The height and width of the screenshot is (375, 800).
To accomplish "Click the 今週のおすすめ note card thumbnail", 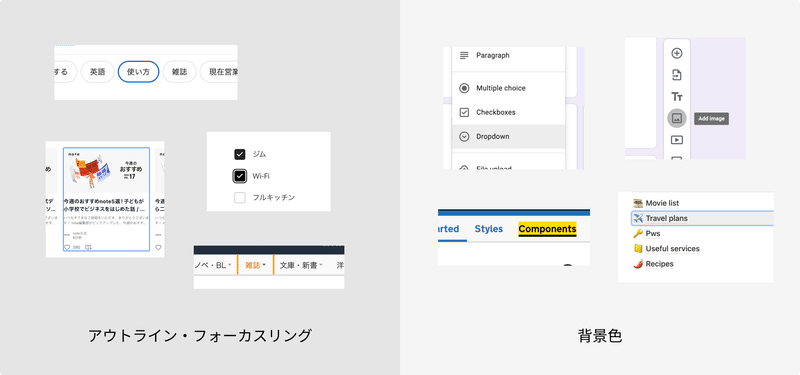I will click(x=107, y=171).
